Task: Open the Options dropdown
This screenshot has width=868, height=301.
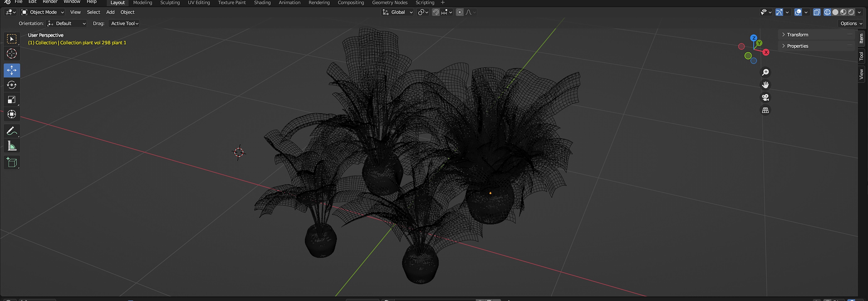Action: point(851,23)
